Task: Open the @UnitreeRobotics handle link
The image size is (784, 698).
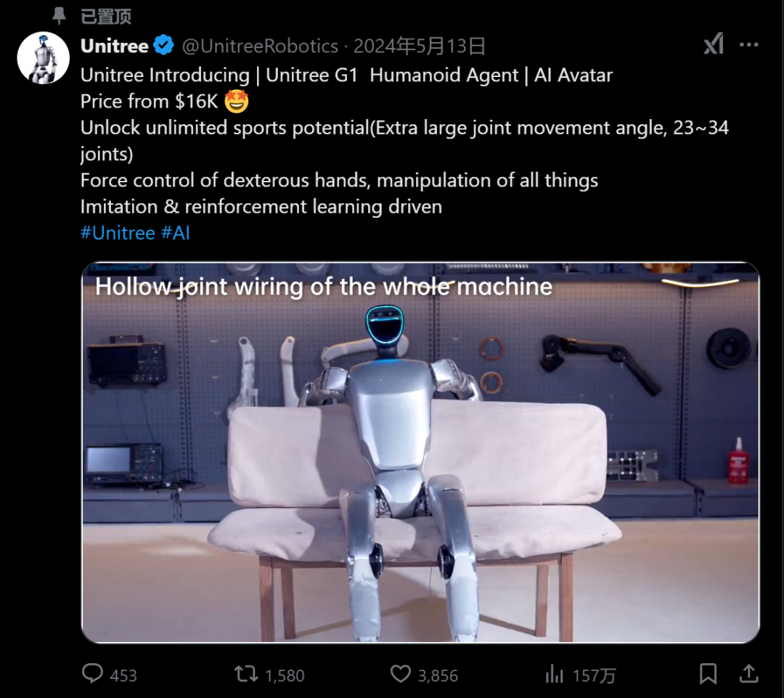Action: coord(260,46)
